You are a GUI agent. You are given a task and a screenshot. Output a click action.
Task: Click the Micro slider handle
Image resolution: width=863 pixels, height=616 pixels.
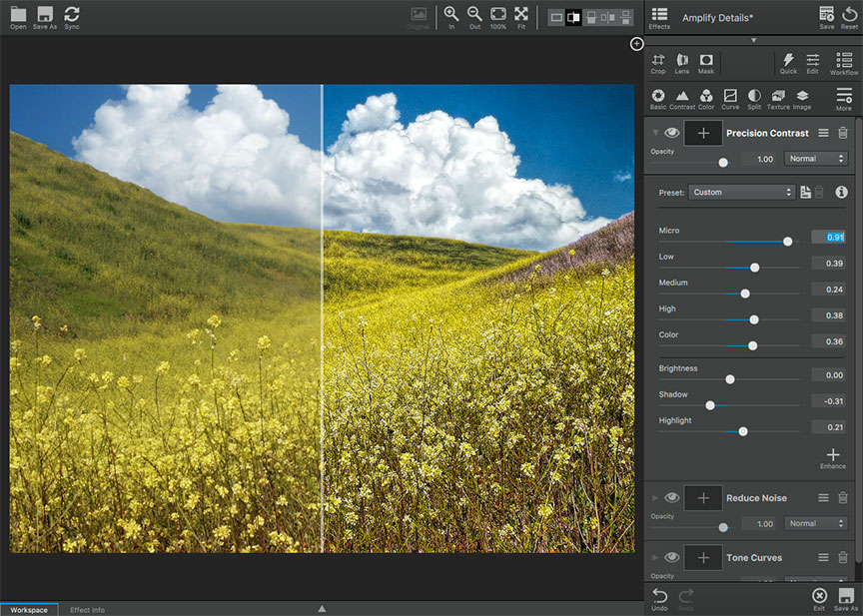tap(788, 242)
